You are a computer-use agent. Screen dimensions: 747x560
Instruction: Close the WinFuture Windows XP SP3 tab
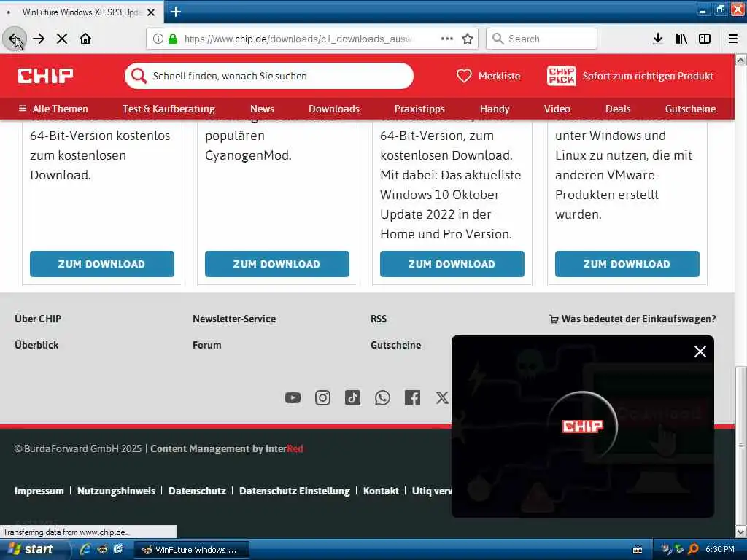point(151,12)
